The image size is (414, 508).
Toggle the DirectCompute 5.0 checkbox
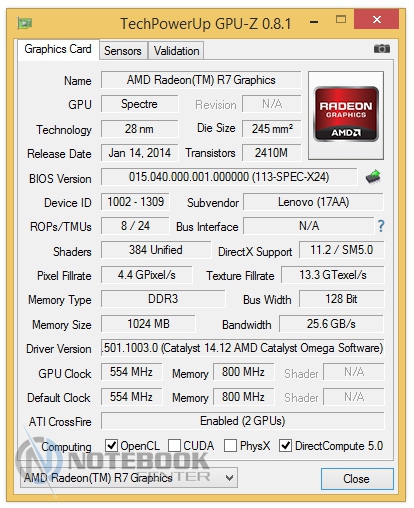tap(286, 445)
